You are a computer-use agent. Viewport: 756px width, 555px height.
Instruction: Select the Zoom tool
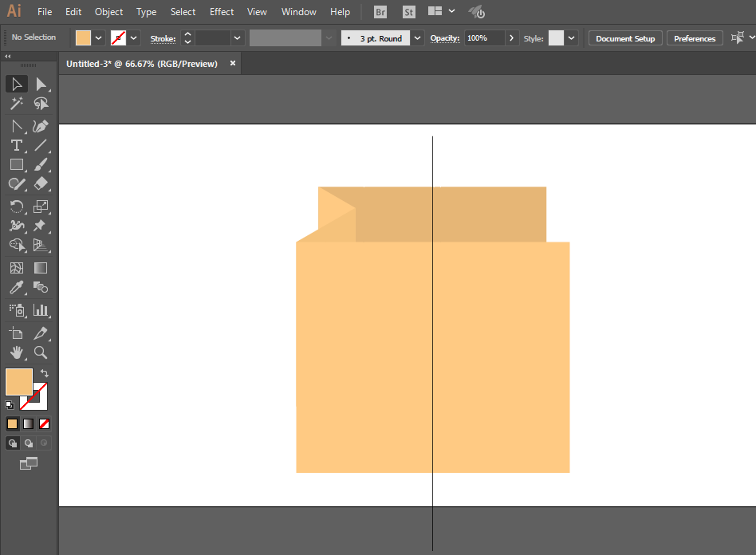point(41,352)
